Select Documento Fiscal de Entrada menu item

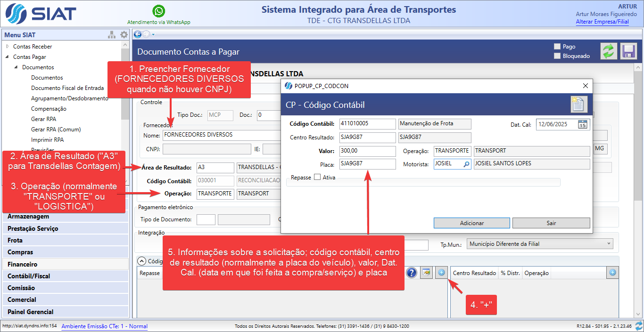(67, 88)
